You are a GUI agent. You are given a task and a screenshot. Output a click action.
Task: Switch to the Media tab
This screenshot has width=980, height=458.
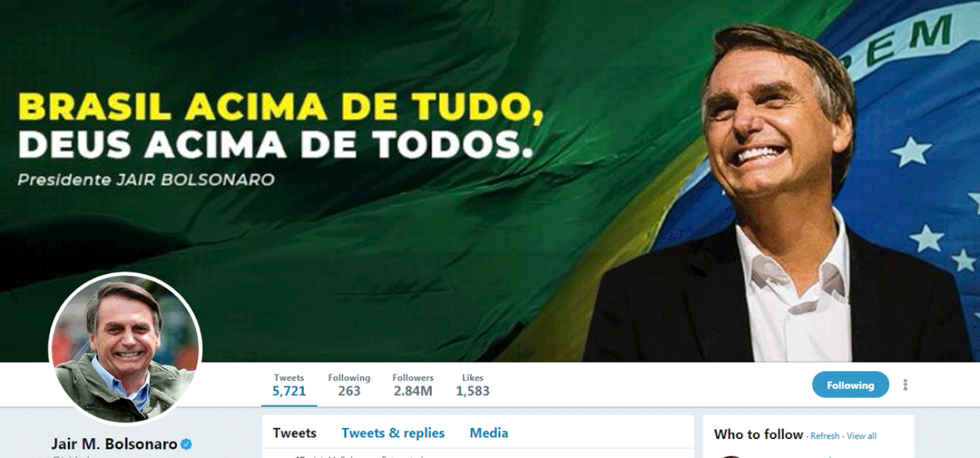[x=489, y=433]
